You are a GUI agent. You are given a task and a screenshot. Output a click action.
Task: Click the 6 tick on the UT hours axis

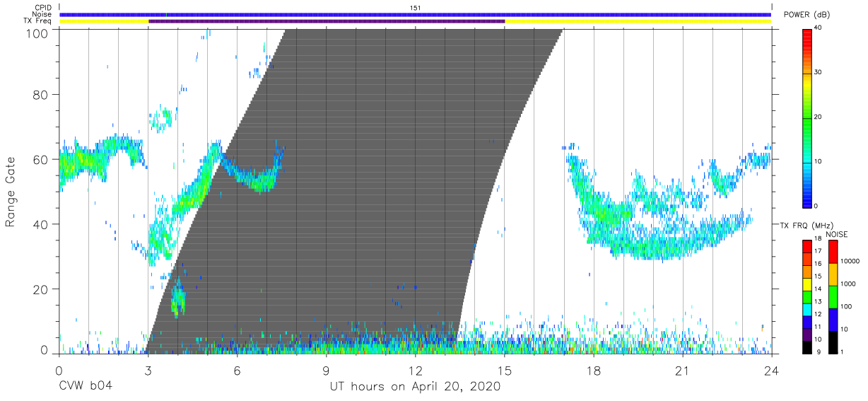point(237,371)
